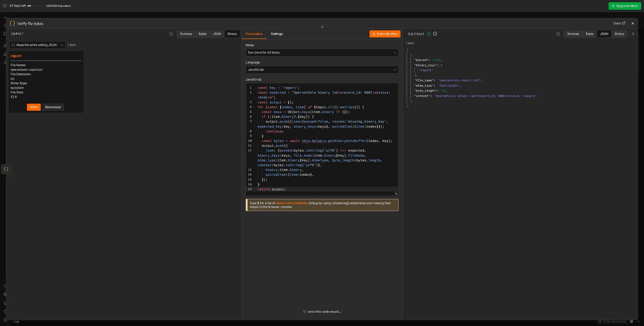Click the info icon beside 27 days left
This screenshot has width=644, height=326.
tap(5, 6)
